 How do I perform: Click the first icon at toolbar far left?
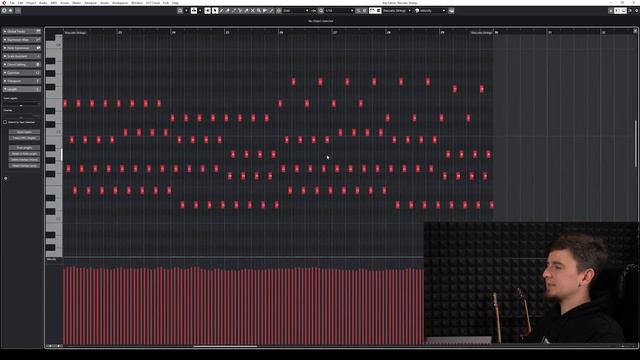[4, 11]
